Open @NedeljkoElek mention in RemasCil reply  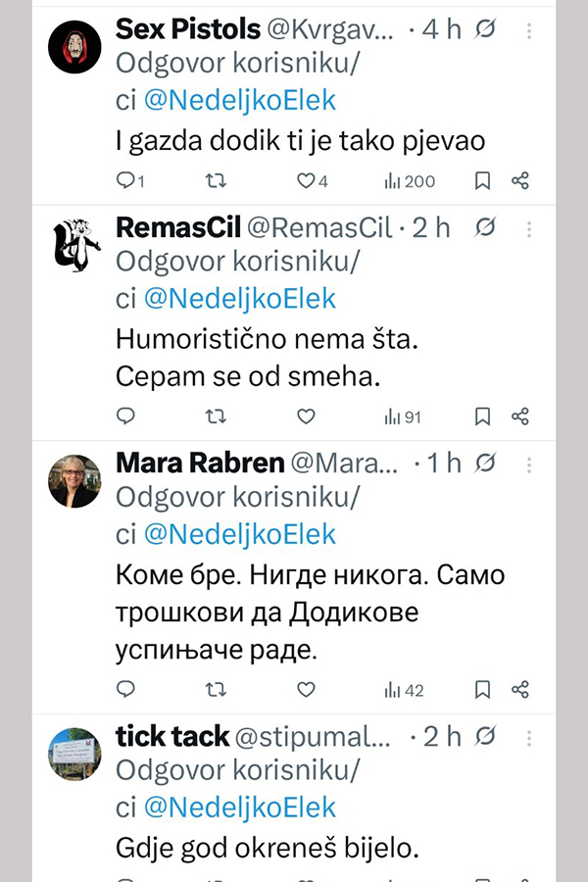tap(240, 298)
